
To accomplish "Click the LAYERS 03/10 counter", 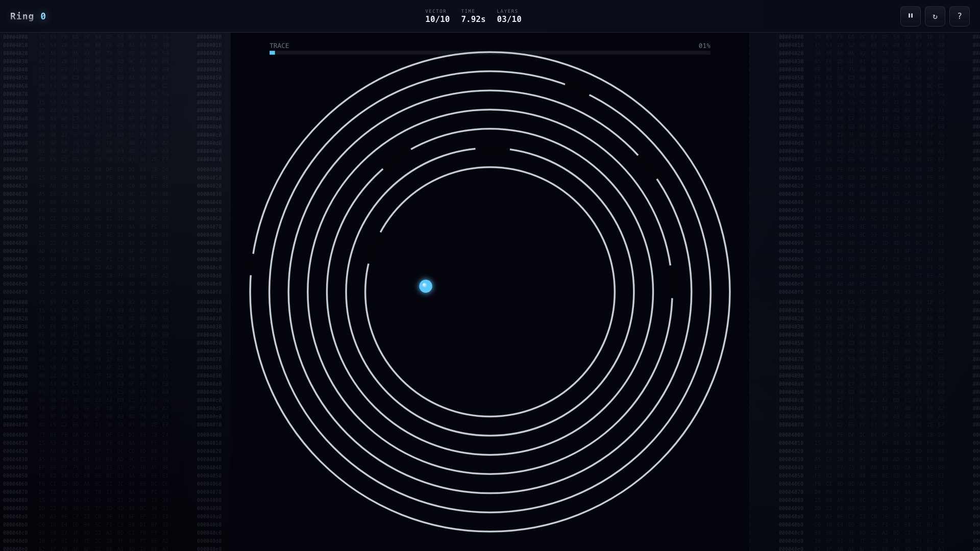I will [x=509, y=16].
